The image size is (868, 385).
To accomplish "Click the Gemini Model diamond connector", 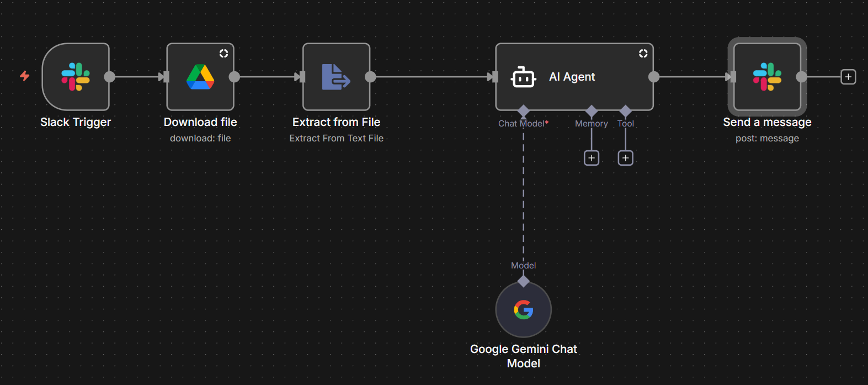I will point(524,281).
